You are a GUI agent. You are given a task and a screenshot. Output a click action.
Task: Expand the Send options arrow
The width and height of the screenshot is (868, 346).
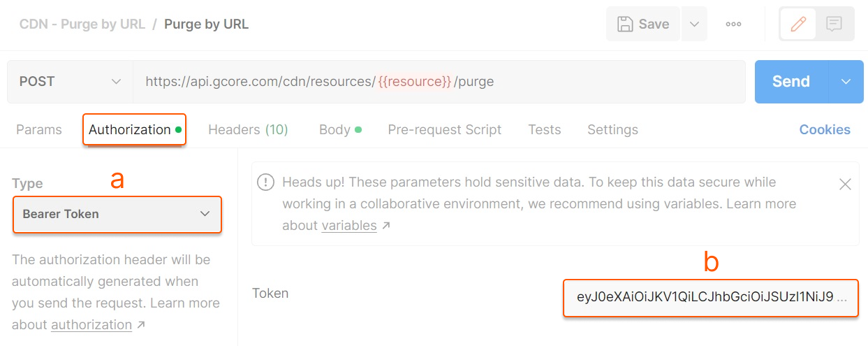point(846,82)
